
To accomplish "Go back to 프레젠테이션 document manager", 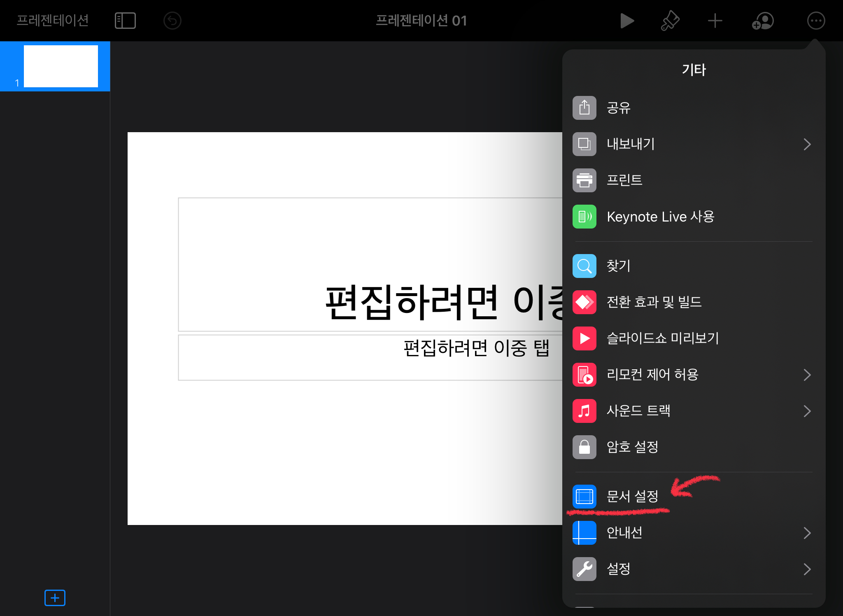I will tap(53, 21).
